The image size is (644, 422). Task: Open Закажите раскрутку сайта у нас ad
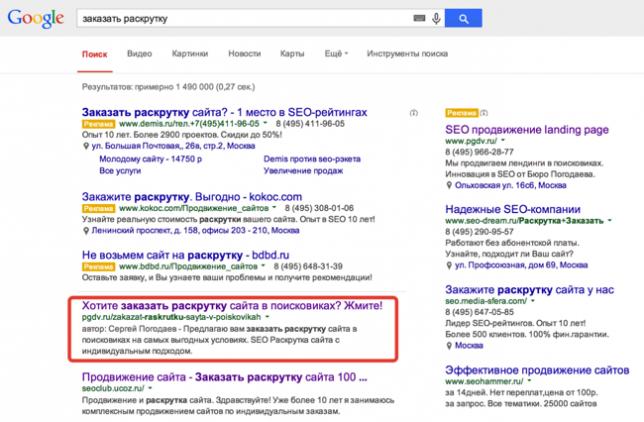(529, 290)
